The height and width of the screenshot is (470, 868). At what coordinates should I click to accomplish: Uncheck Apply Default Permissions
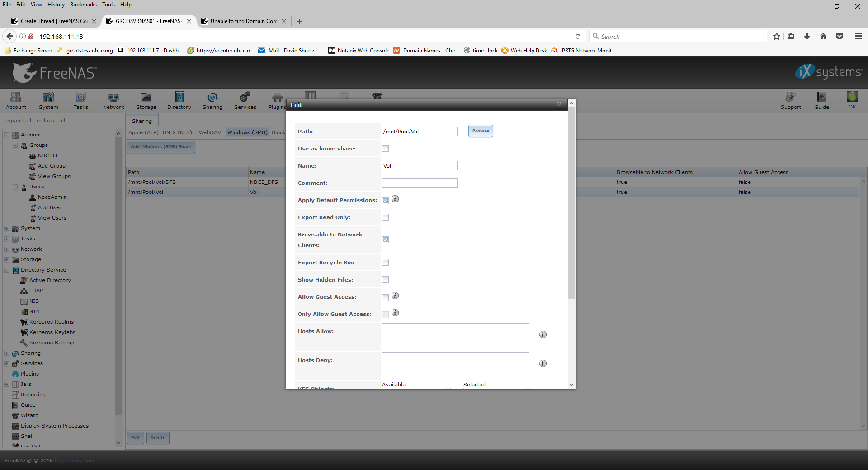385,201
